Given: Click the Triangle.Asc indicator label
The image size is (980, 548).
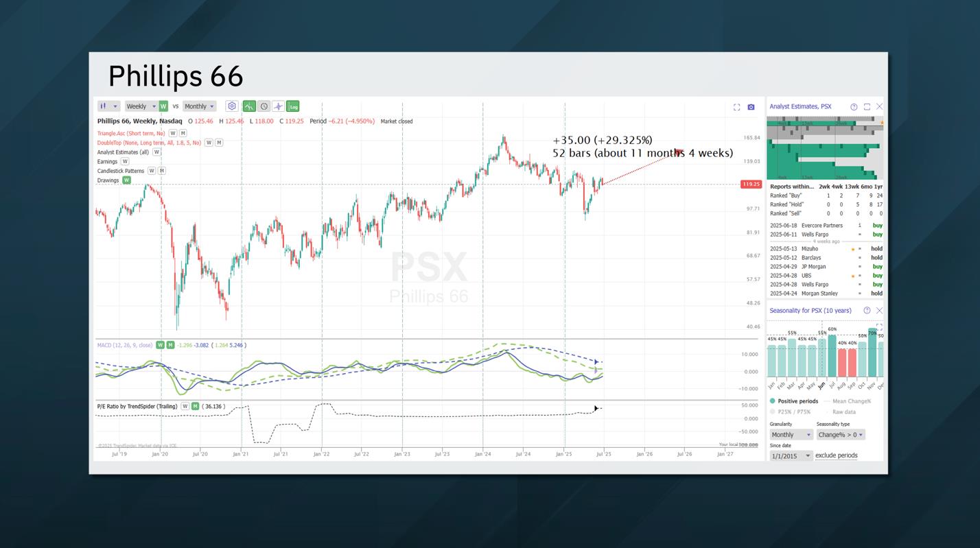Looking at the screenshot, I should pos(131,133).
